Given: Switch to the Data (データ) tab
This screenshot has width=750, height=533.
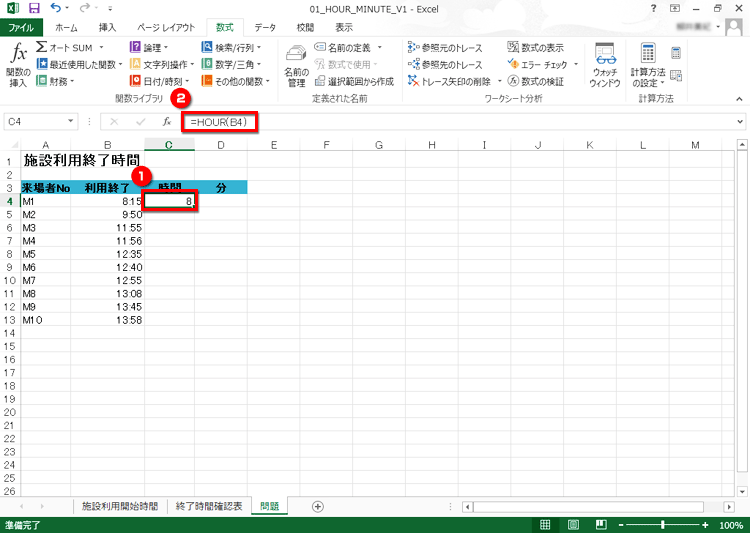Looking at the screenshot, I should [265, 27].
